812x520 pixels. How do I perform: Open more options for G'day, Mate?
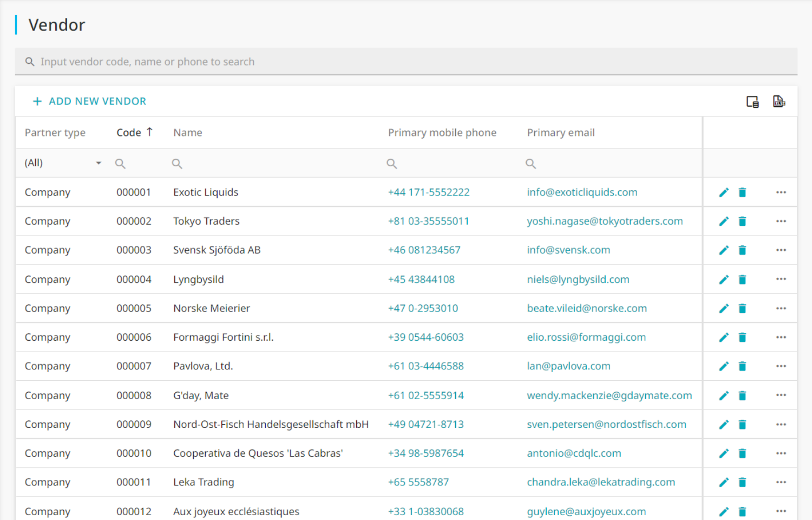[x=781, y=395]
